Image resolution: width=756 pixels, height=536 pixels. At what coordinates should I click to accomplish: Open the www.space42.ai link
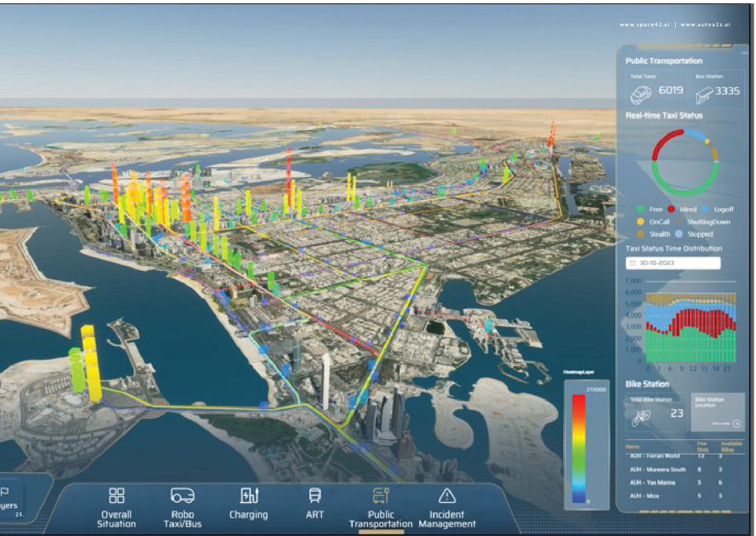pyautogui.click(x=644, y=25)
